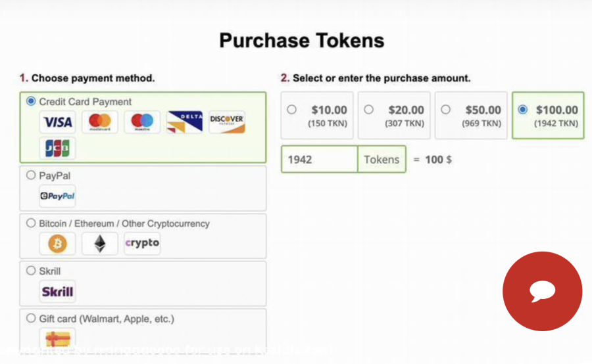
Task: Click the Mastercard logo
Action: click(100, 122)
